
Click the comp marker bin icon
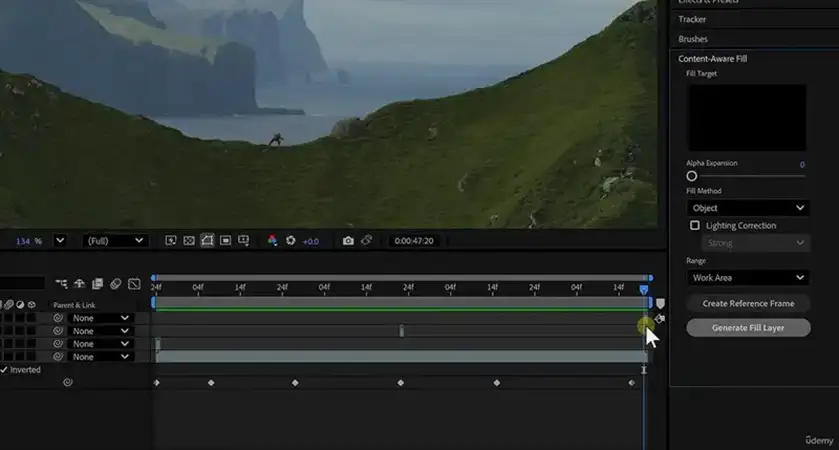coord(660,303)
